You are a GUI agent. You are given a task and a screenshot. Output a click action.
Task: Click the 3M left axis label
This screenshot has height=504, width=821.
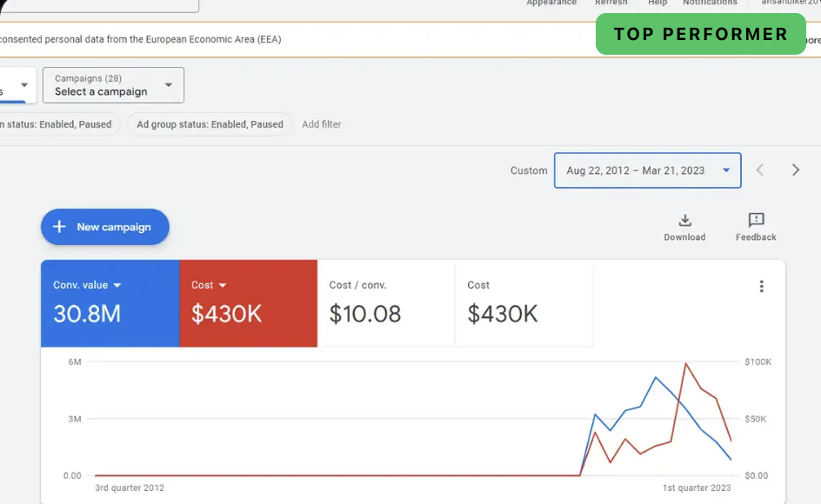[75, 419]
